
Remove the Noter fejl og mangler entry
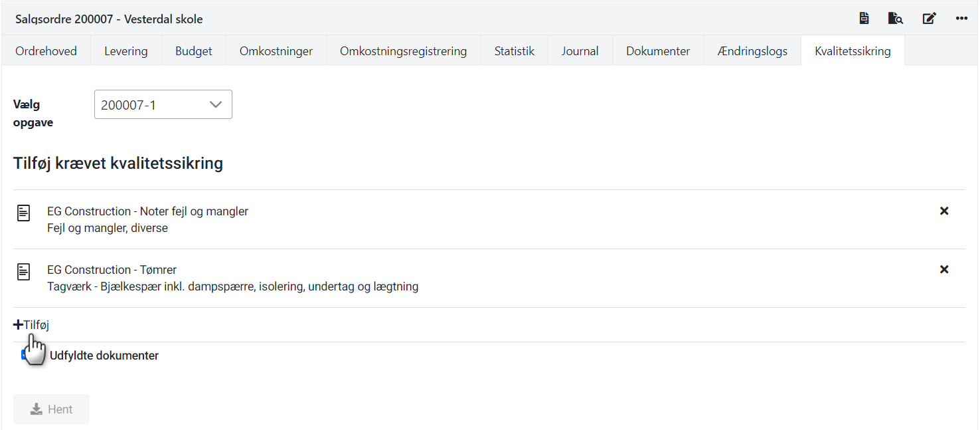944,211
